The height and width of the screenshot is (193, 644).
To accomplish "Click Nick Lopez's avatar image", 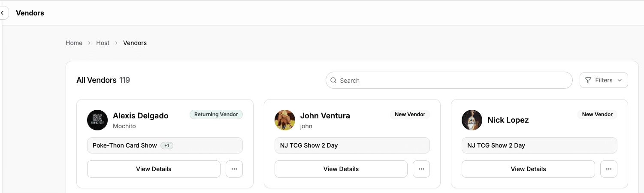I will (x=472, y=120).
